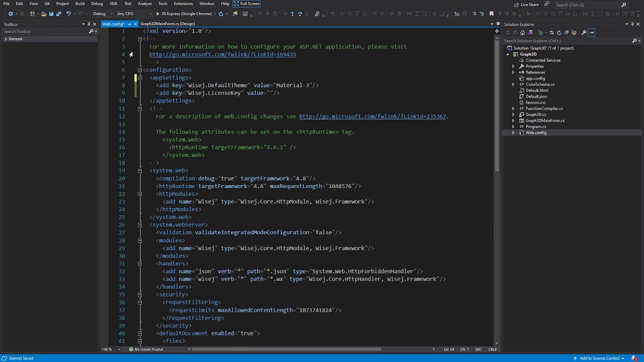Toggle Preview Selected Items in Solution Explorer
644x362 pixels.
[x=591, y=33]
